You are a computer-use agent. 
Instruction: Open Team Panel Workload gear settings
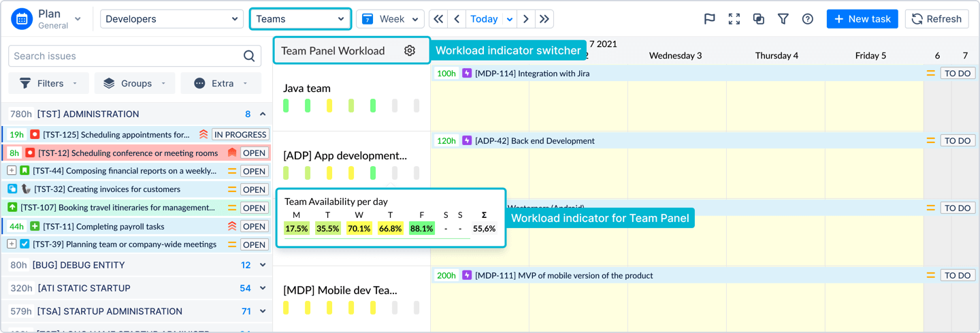click(409, 50)
